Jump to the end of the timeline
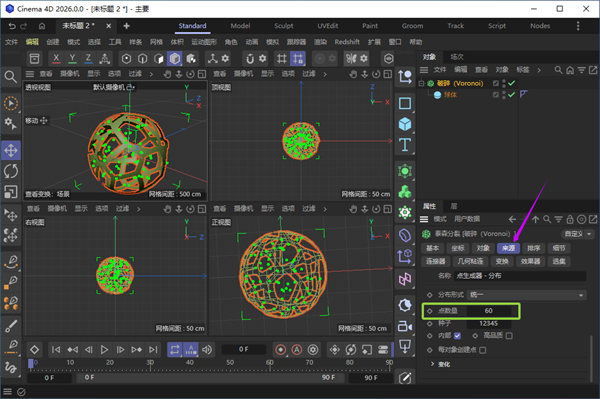 coord(153,350)
